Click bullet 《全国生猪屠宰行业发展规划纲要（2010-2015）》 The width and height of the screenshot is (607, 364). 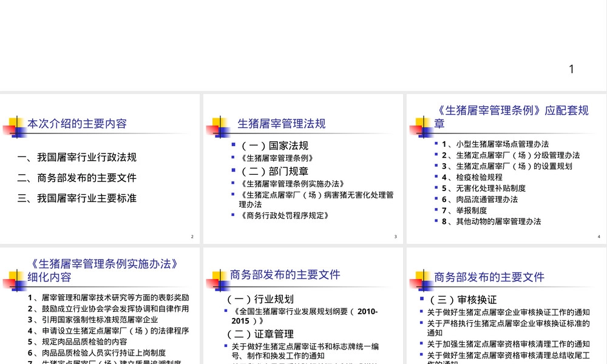click(305, 316)
